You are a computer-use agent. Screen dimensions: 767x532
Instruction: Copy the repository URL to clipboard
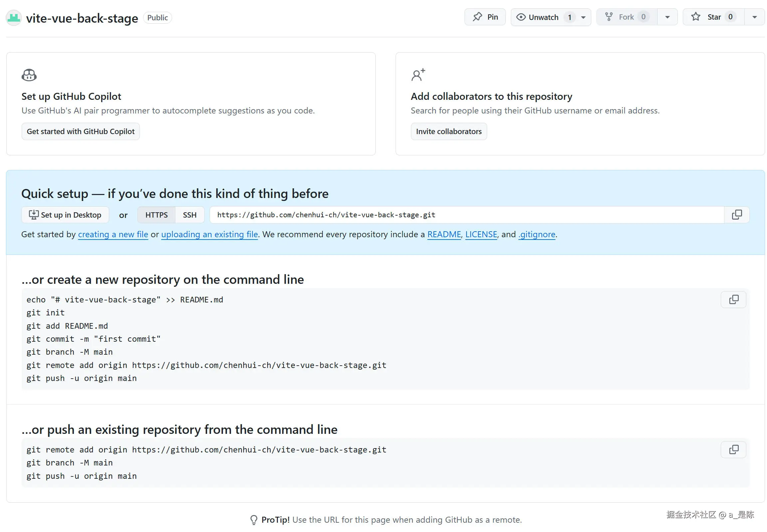[736, 215]
